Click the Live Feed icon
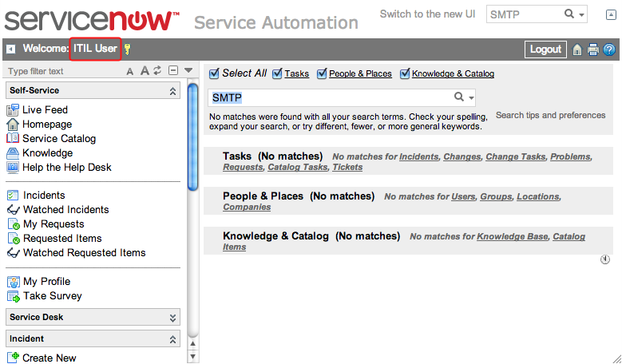The width and height of the screenshot is (622, 364). pyautogui.click(x=13, y=110)
